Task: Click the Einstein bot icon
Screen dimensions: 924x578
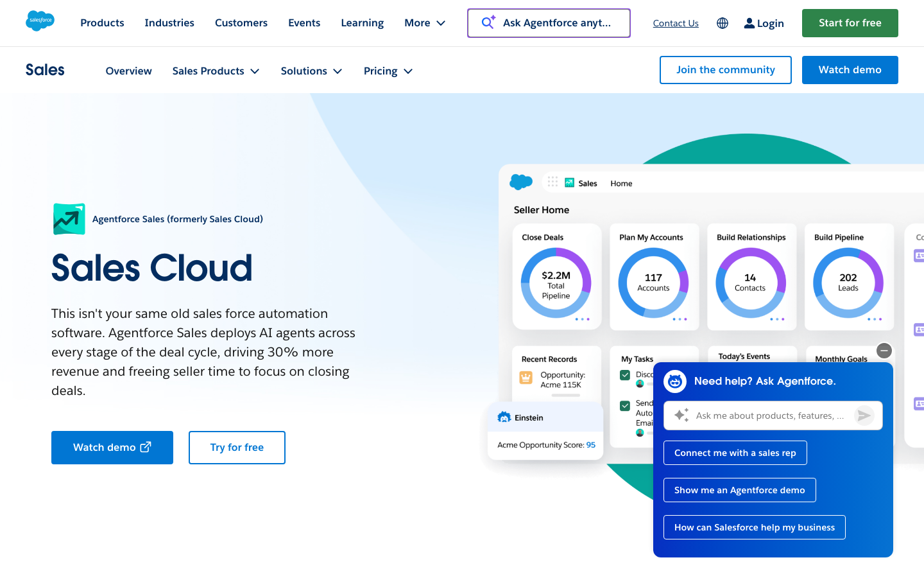Action: (504, 417)
